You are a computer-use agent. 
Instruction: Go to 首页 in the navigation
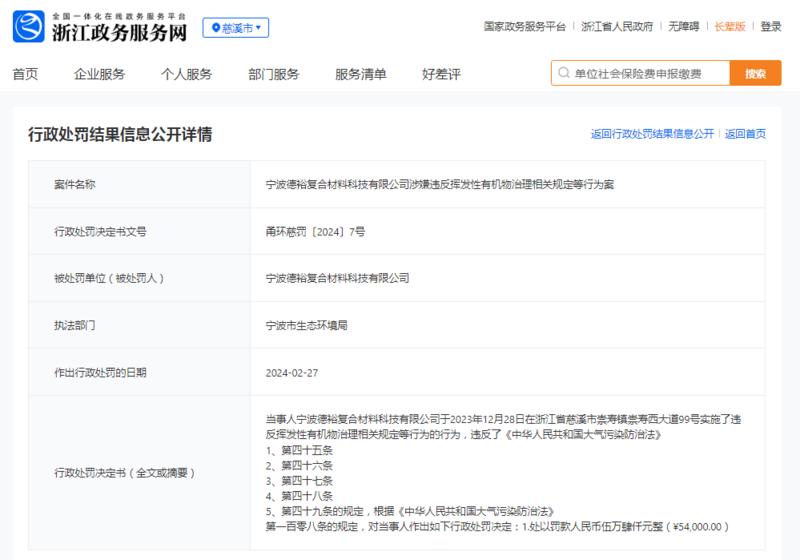click(x=26, y=74)
